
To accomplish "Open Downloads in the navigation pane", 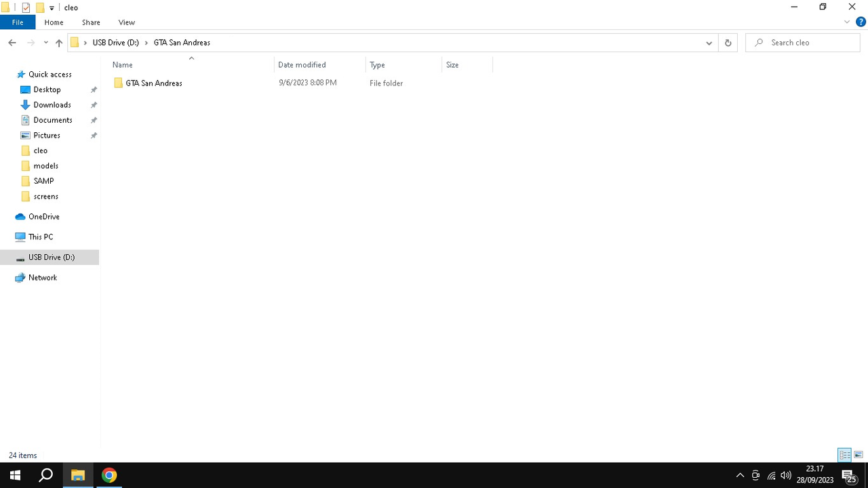I will 52,105.
